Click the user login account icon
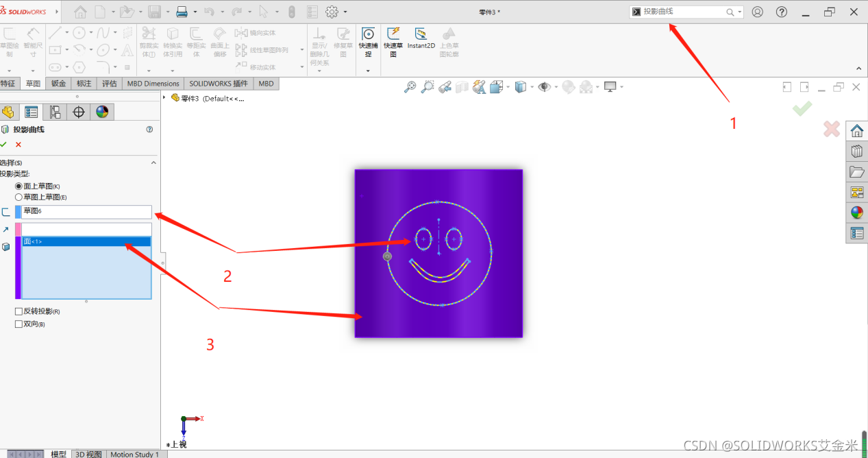 pos(757,12)
